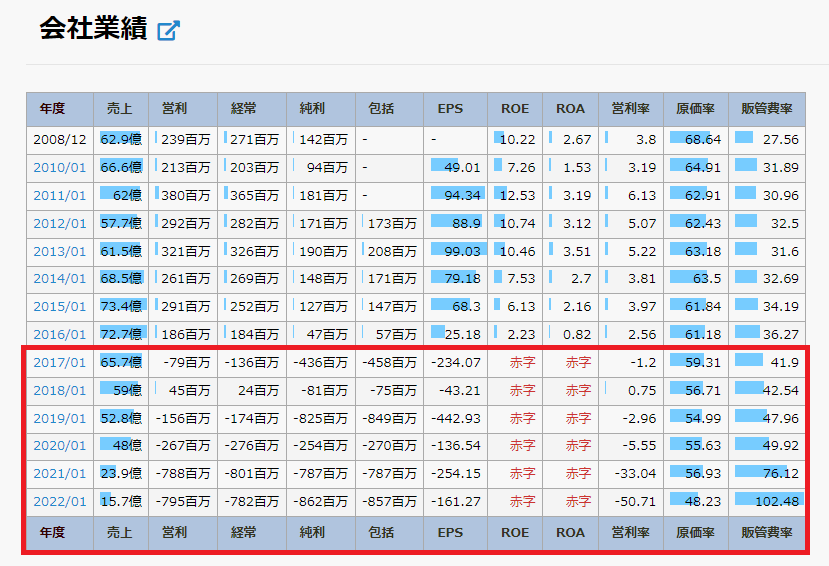This screenshot has height=566, width=829.
Task: Select the 66.6億 sales cell
Action: tap(121, 168)
